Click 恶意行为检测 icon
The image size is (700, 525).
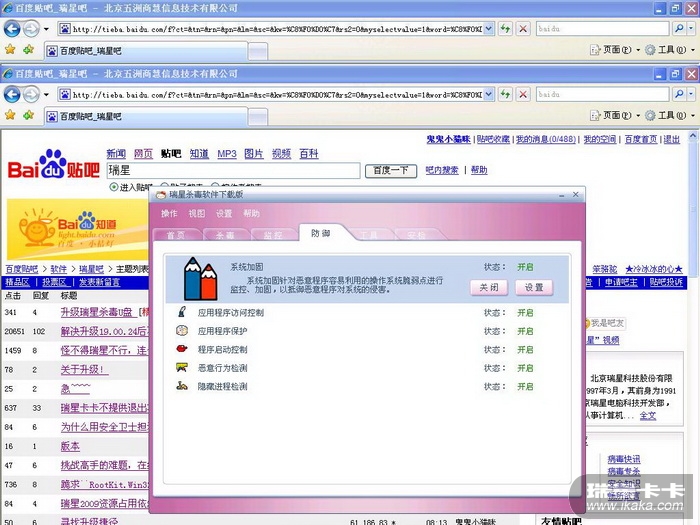pos(182,367)
